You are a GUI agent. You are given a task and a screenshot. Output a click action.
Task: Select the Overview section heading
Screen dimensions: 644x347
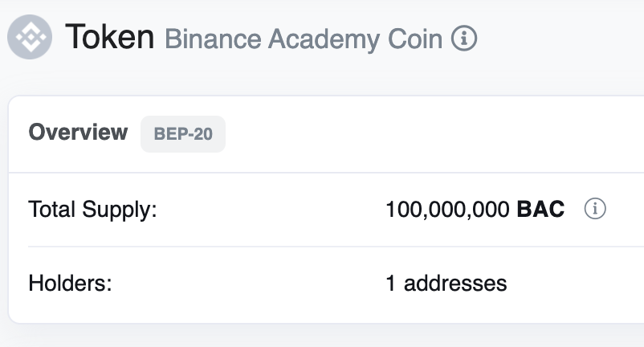click(78, 133)
